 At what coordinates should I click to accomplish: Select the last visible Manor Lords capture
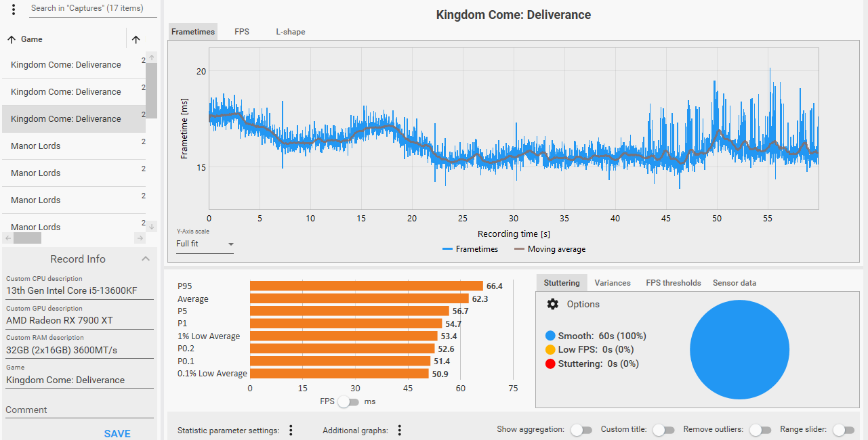[x=73, y=224]
